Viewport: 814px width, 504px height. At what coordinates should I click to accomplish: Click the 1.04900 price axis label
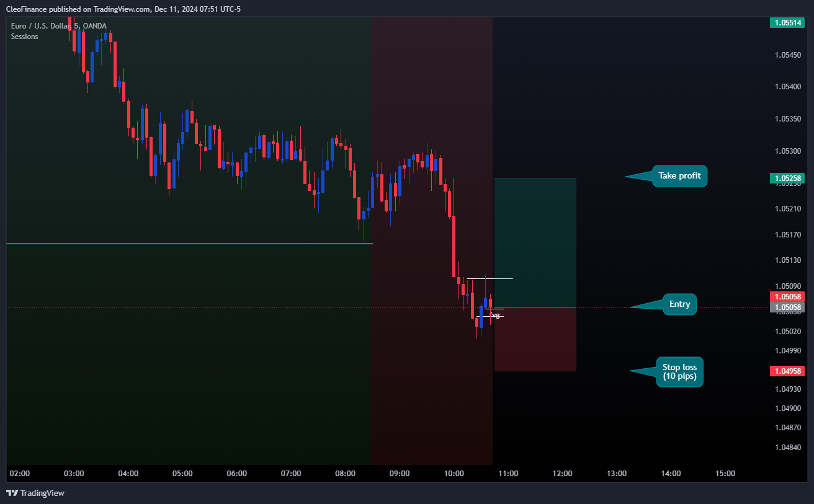787,409
